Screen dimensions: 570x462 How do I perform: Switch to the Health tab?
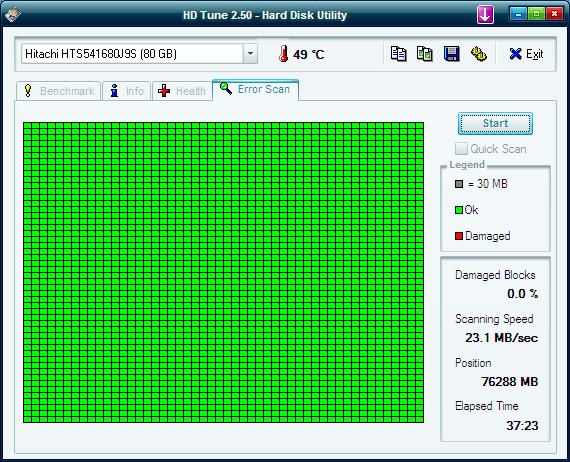182,91
